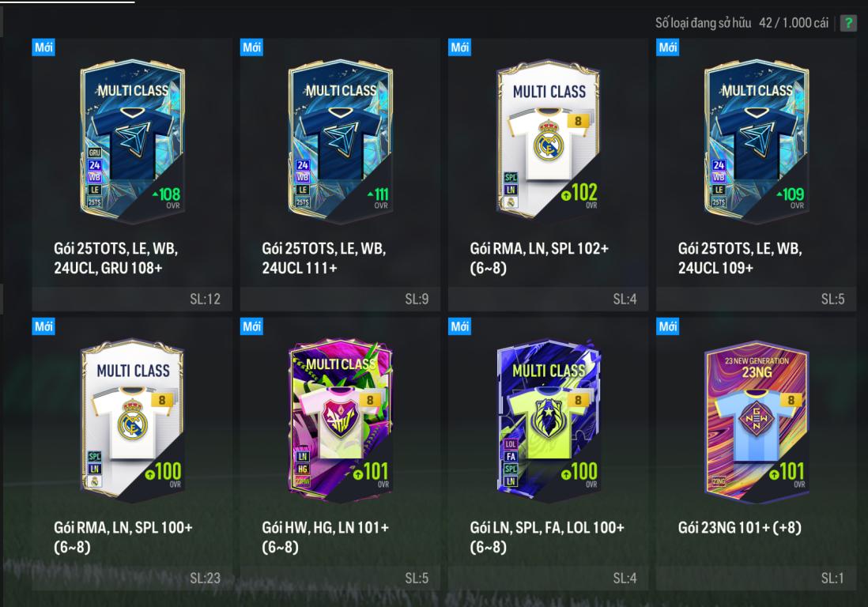Click the Gói 23NG 101+ (+8) title
This screenshot has height=607, width=868.
[x=740, y=528]
